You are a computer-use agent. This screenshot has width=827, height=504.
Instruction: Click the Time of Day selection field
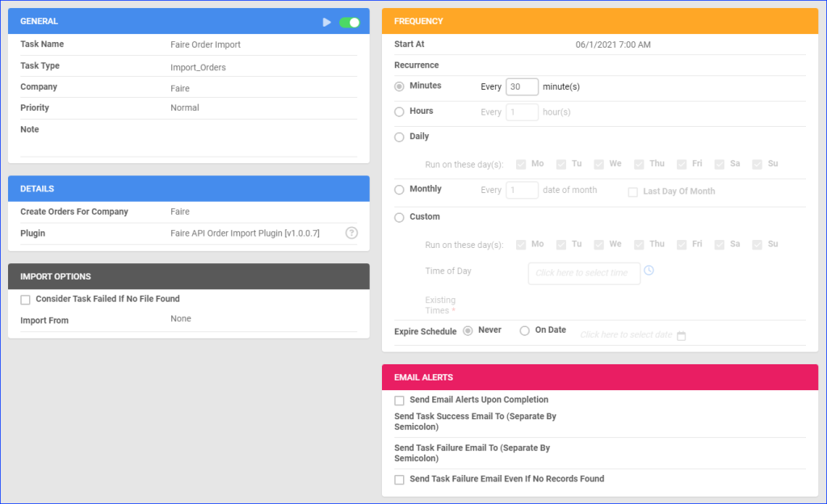583,273
